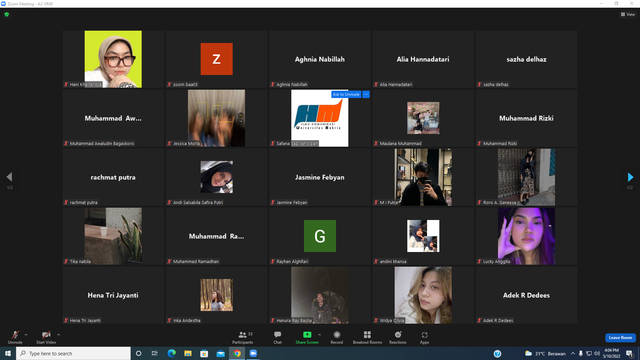Open the View layout menu

coord(628,14)
